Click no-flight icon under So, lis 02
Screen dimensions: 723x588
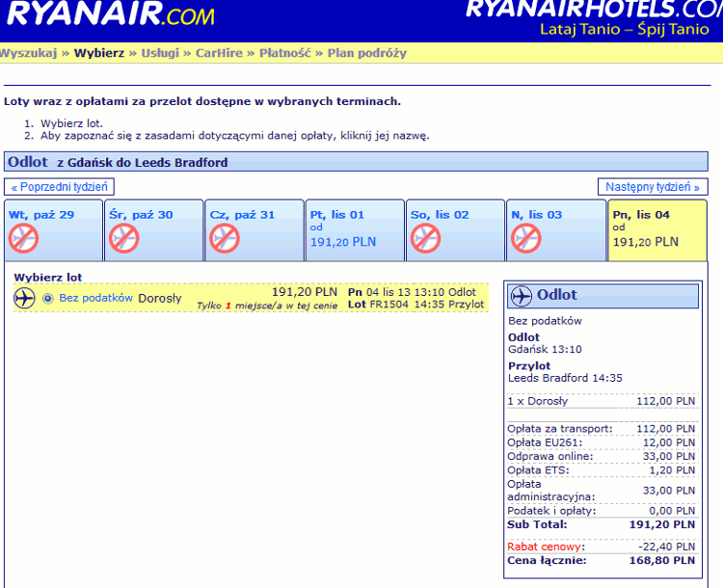[425, 238]
